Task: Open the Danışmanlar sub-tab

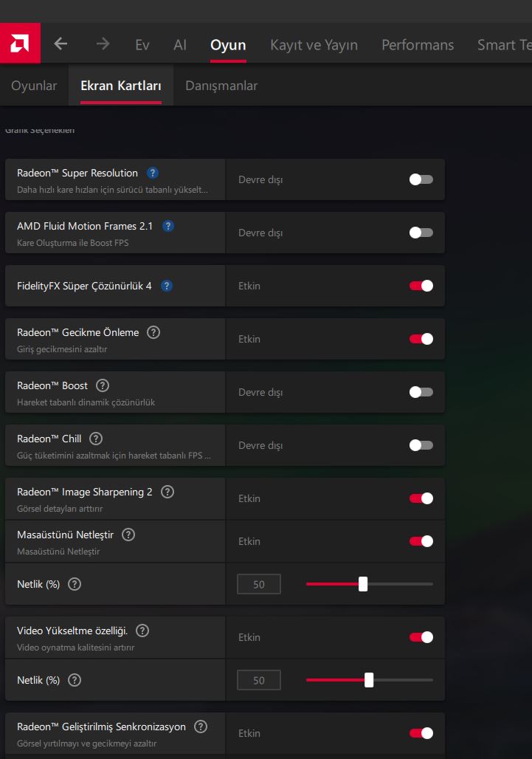Action: tap(221, 86)
